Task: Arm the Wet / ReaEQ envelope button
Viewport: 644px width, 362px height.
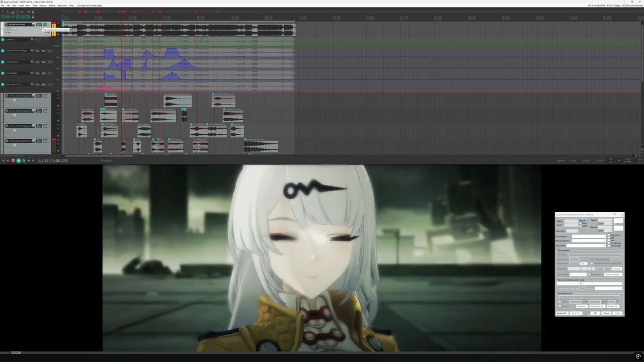Action: pos(3,73)
